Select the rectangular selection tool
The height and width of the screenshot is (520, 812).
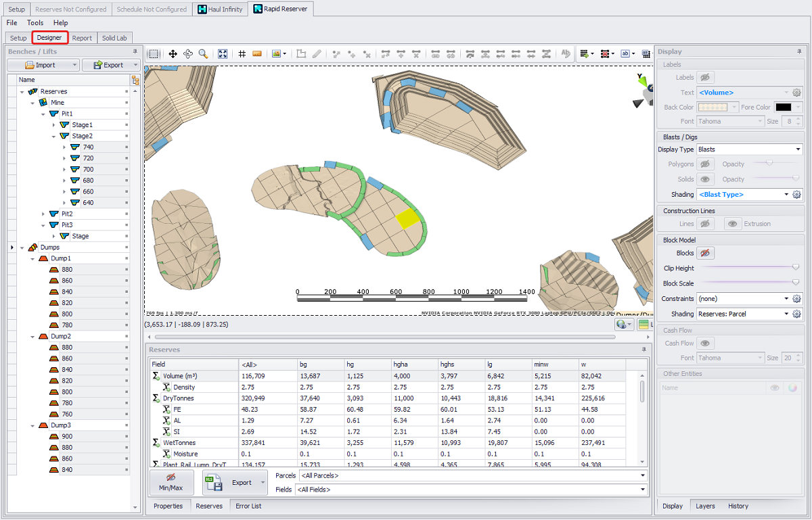154,54
